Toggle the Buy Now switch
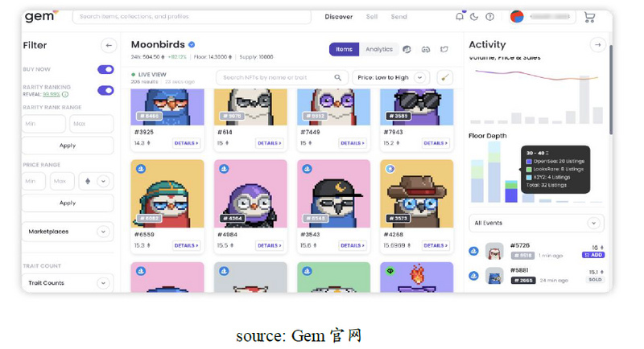Image resolution: width=644 pixels, height=349 pixels. (x=105, y=69)
